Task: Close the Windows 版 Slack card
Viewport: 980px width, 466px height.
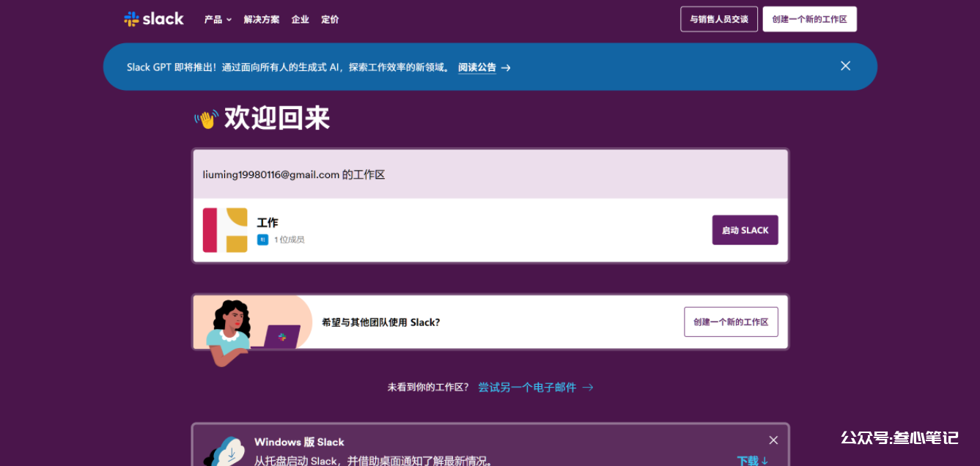Action: coord(773,440)
